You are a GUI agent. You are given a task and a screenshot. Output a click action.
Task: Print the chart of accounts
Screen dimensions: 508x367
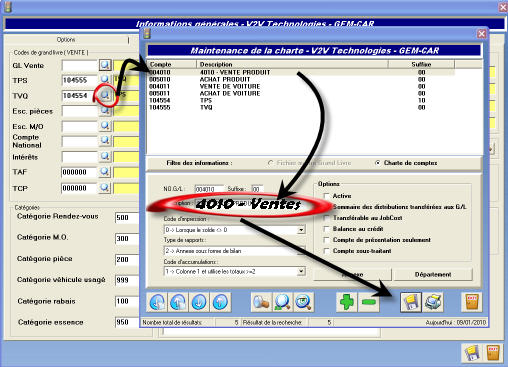tap(433, 302)
